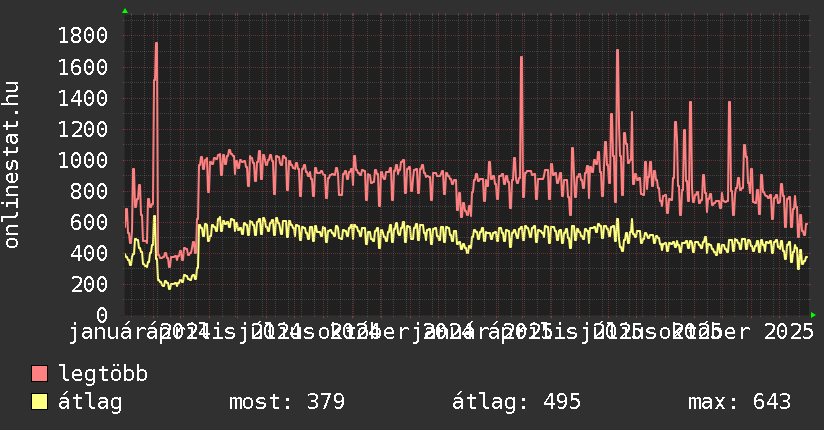The image size is (824, 430).
Task: Click the yellow átlag legend swatch
Action: pos(40,402)
